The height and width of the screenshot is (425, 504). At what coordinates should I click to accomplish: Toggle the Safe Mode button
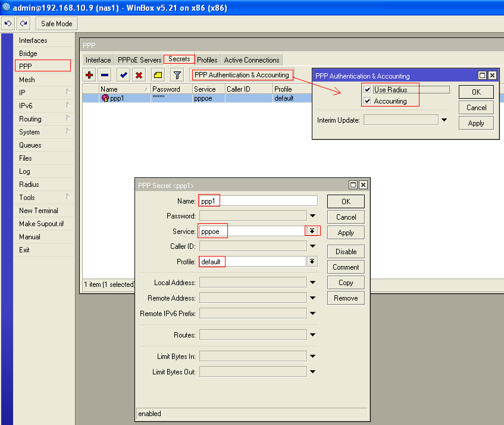[57, 24]
